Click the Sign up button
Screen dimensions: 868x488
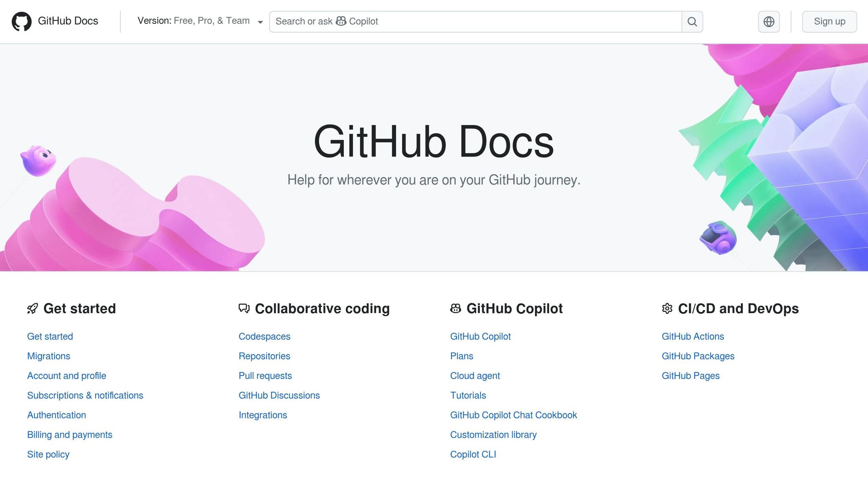tap(829, 21)
